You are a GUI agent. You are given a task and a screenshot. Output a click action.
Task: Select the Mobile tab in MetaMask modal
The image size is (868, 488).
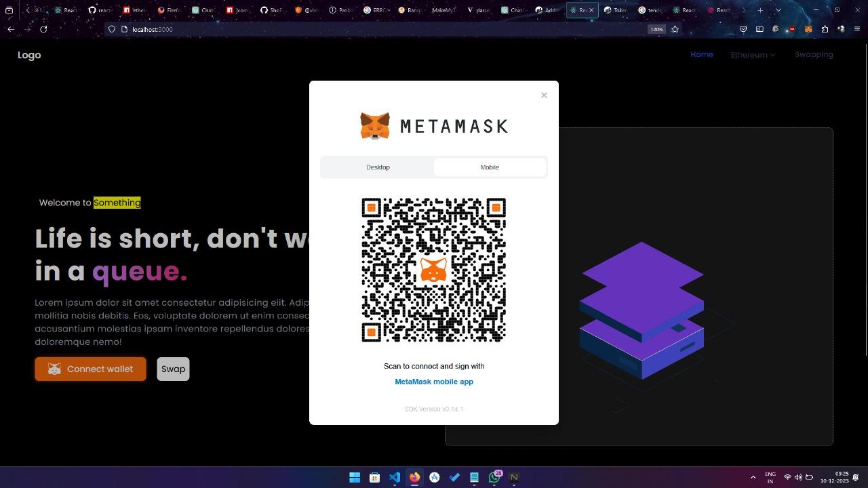pyautogui.click(x=490, y=167)
